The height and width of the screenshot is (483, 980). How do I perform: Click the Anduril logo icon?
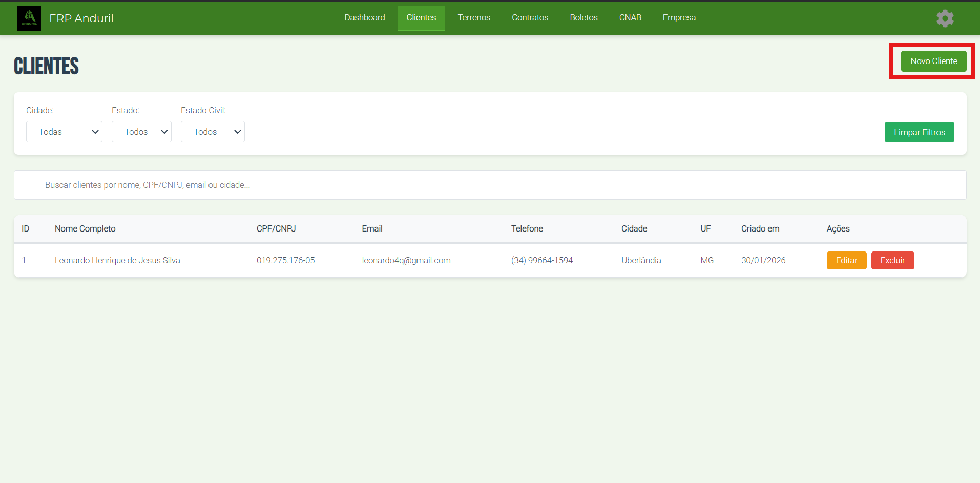tap(29, 18)
